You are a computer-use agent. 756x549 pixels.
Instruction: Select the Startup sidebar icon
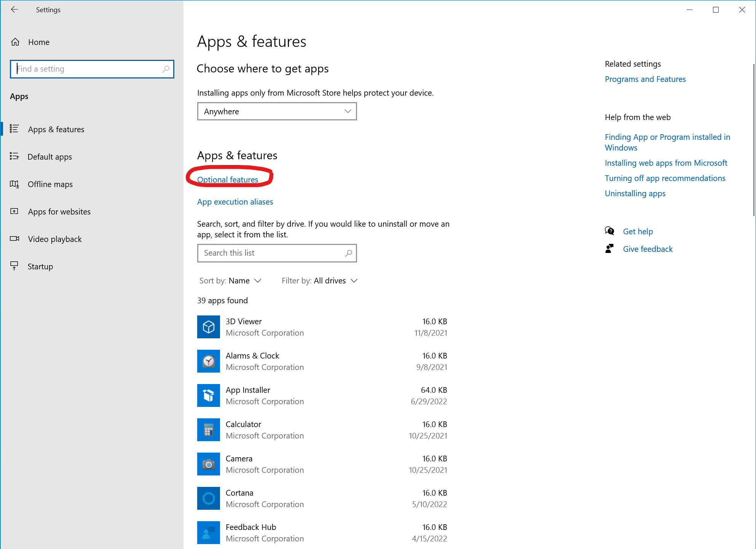pyautogui.click(x=14, y=266)
